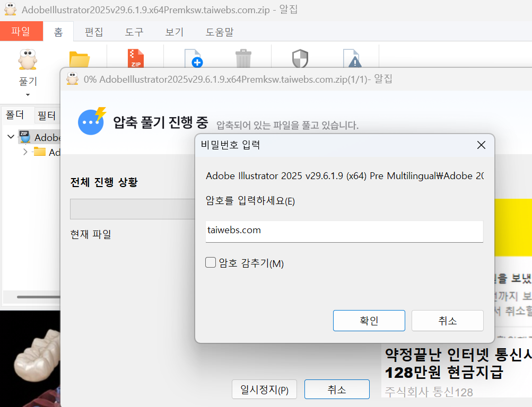
Task: Click ALZip icon in main title bar
Action: coord(10,10)
